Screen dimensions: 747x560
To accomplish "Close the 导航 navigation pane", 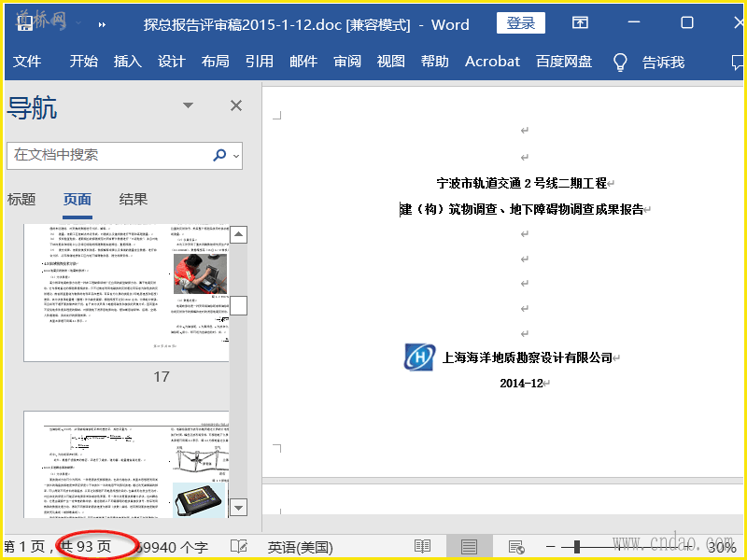I will (x=236, y=105).
